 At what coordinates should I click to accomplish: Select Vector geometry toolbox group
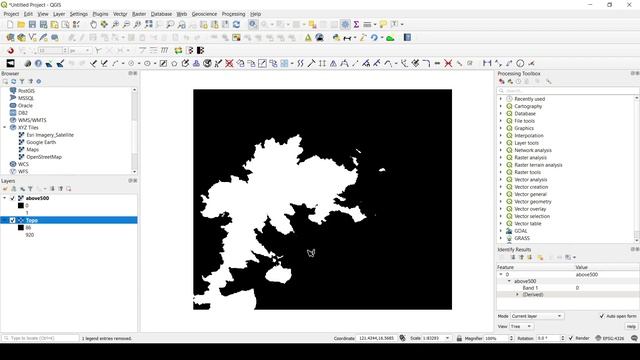(533, 202)
